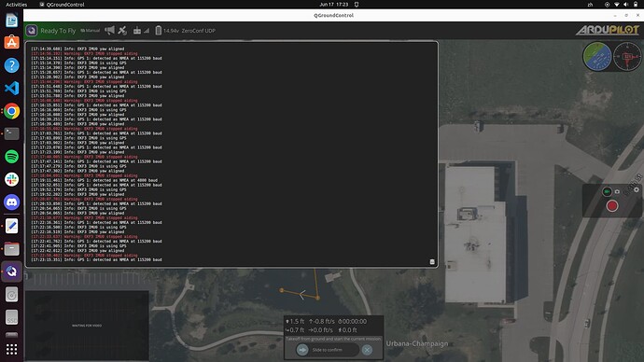Click the telemetry signal strength icon
This screenshot has height=362, width=644.
coord(147,31)
